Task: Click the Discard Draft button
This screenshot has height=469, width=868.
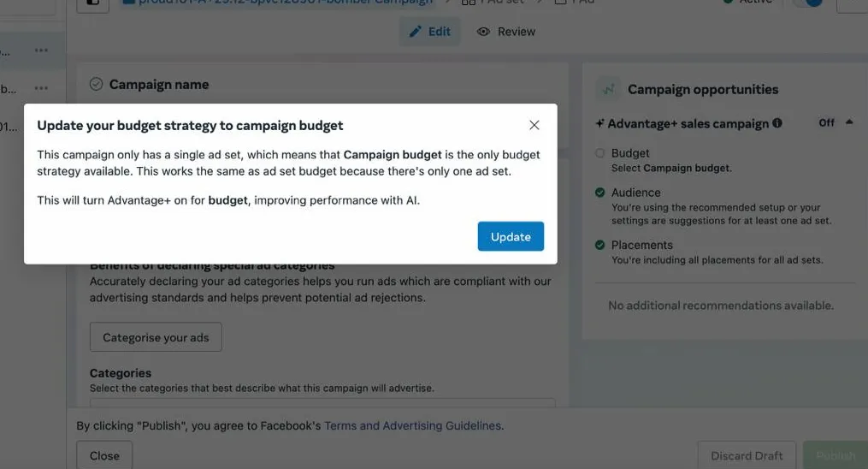Action: point(747,455)
